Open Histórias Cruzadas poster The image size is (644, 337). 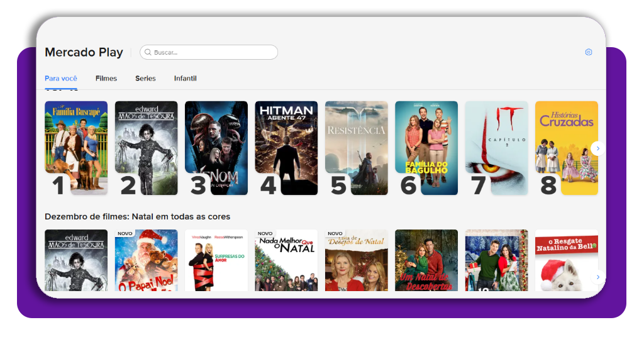point(567,148)
